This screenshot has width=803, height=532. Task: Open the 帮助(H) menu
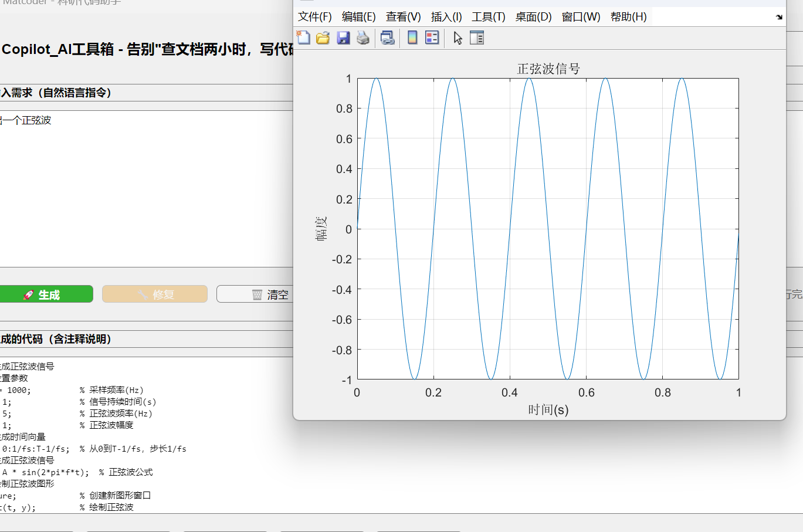point(629,16)
